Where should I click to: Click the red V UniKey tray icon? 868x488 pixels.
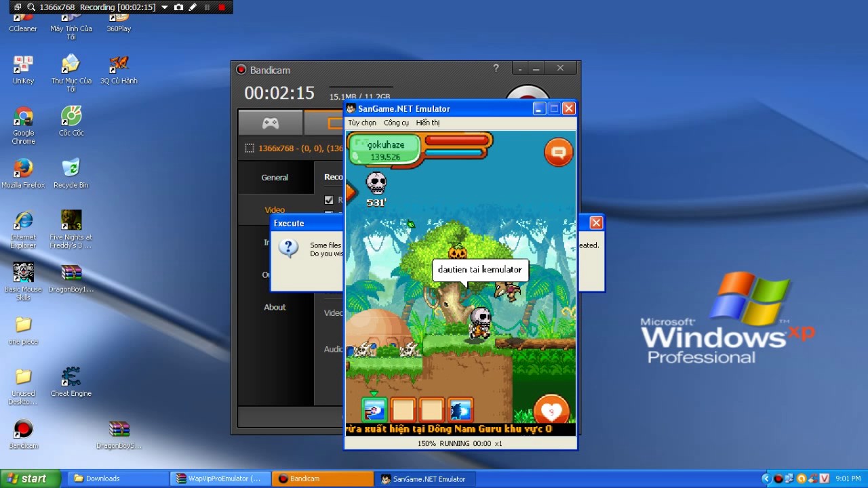pos(825,479)
